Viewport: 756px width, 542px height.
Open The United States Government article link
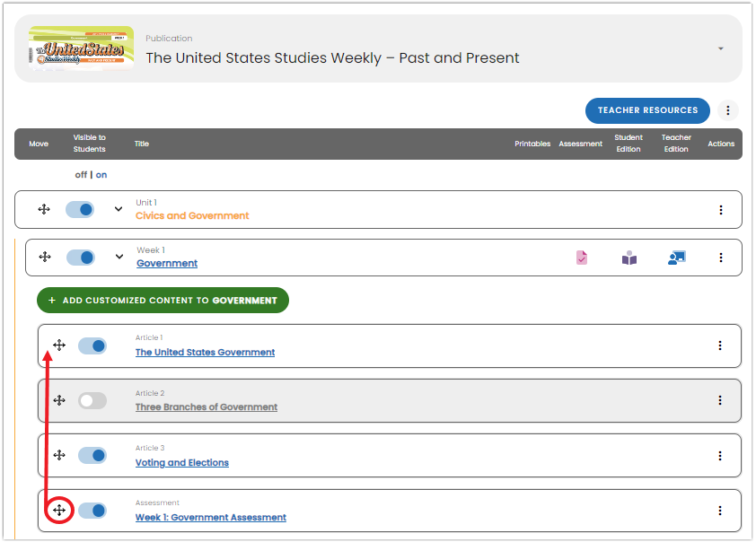(205, 352)
